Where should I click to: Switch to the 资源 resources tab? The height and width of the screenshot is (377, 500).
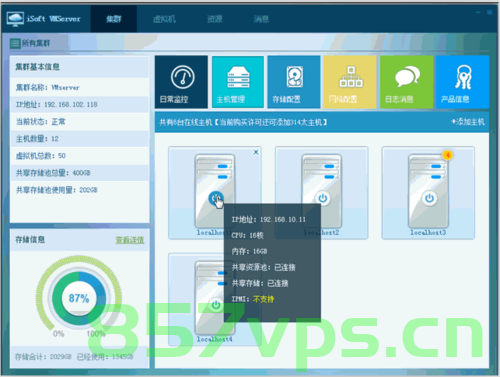point(214,19)
